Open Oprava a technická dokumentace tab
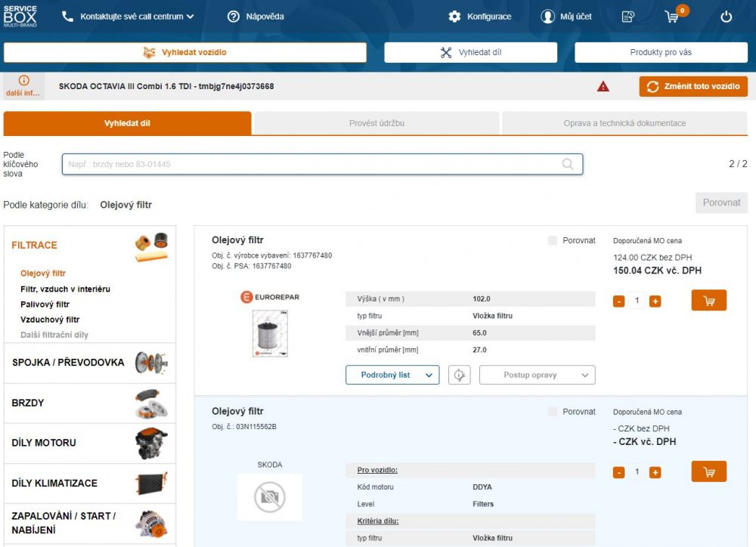756x547 pixels. [625, 123]
